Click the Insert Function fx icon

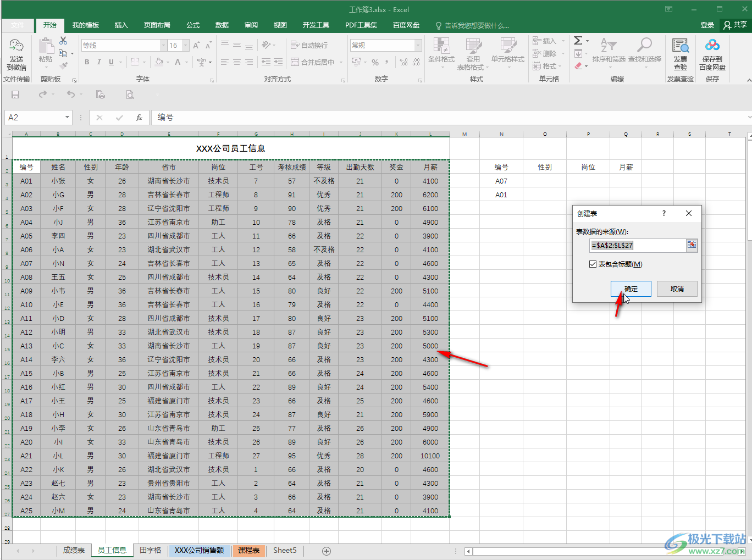pos(139,117)
